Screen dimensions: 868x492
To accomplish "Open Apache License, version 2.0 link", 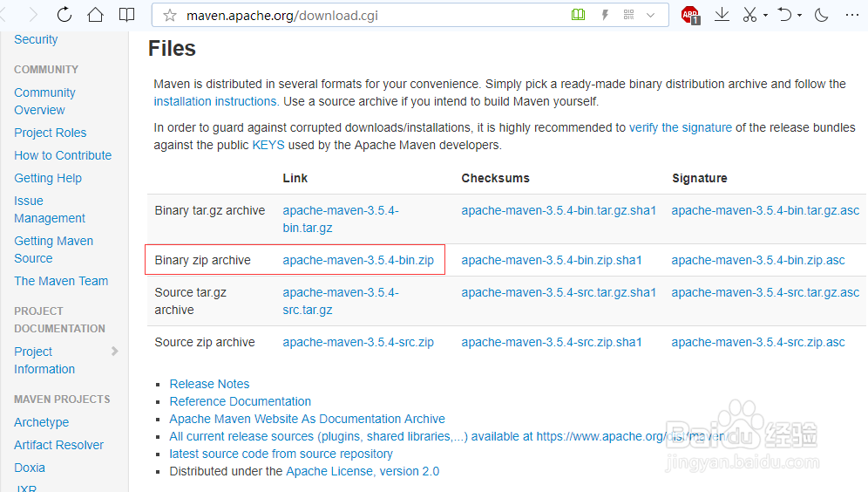I will pos(363,471).
